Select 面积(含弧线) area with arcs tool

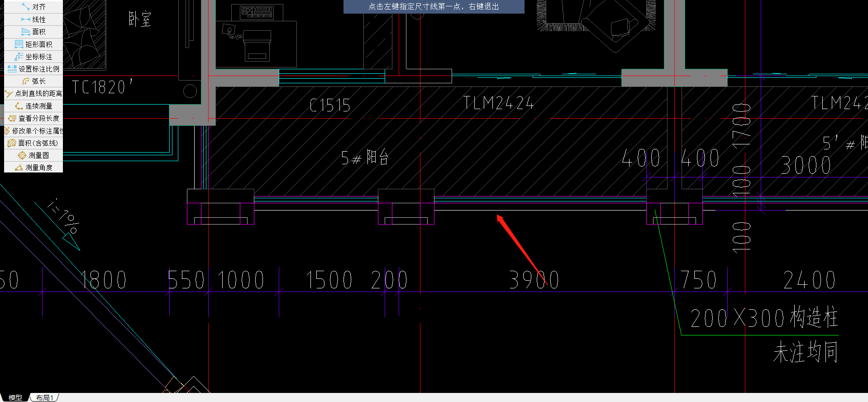[x=33, y=143]
